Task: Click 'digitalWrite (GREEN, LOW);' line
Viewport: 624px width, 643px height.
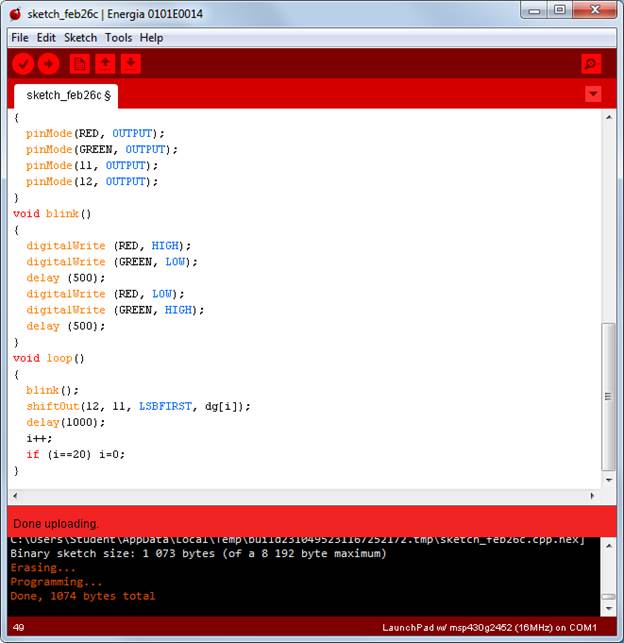Action: pyautogui.click(x=112, y=262)
